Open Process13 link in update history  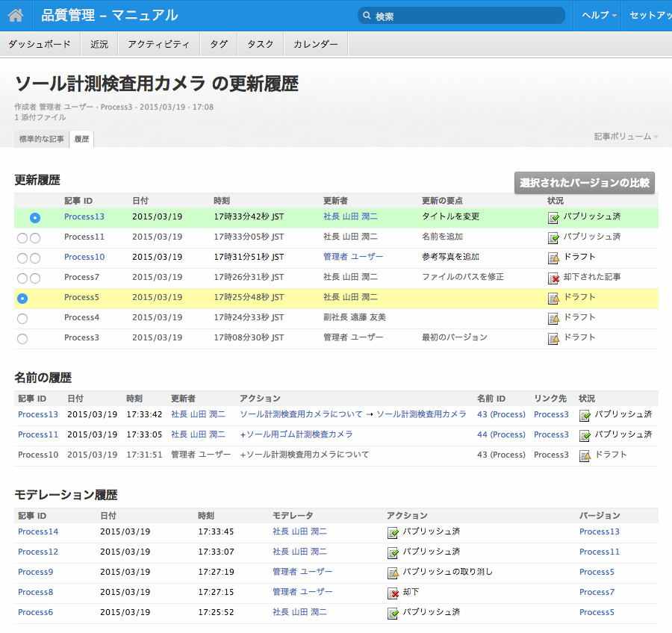point(84,216)
